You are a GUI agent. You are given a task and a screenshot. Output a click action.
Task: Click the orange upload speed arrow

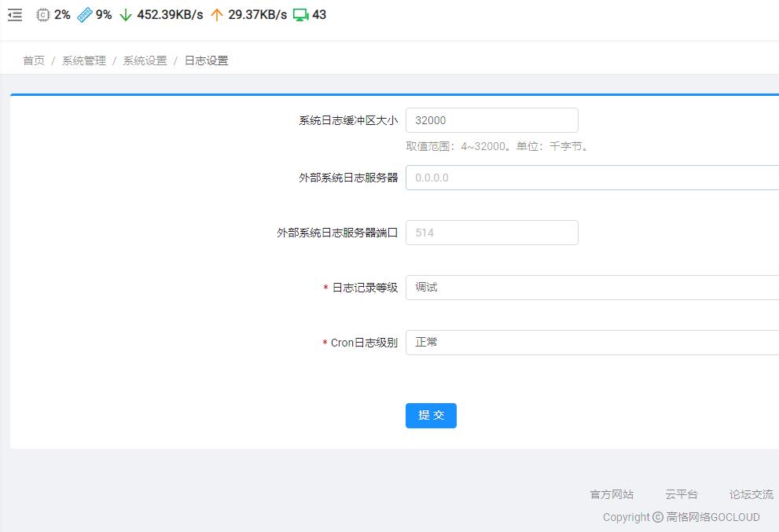tap(217, 15)
